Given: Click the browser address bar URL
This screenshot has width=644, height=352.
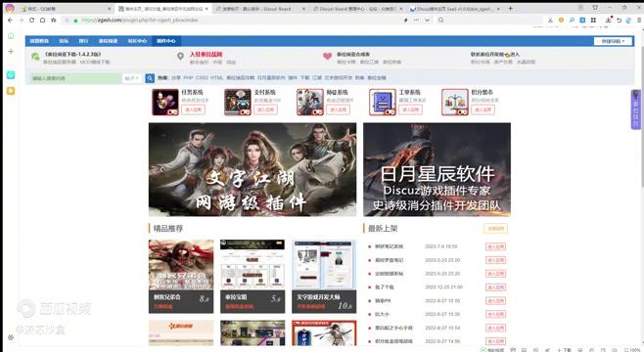Looking at the screenshot, I should tap(140, 20).
